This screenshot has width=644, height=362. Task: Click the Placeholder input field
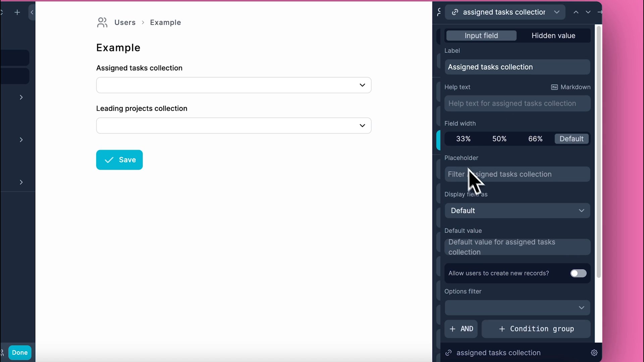pyautogui.click(x=517, y=174)
